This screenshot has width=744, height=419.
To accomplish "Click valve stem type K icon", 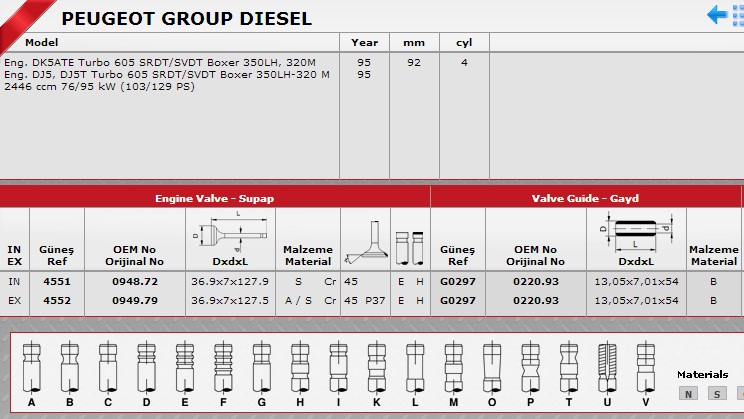I will click(x=374, y=367).
